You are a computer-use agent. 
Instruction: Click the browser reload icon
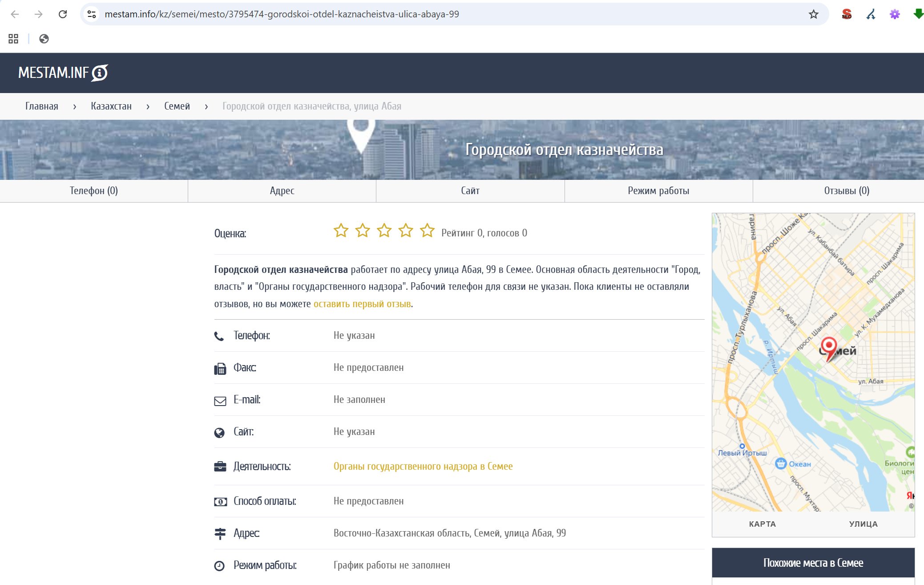click(x=63, y=14)
